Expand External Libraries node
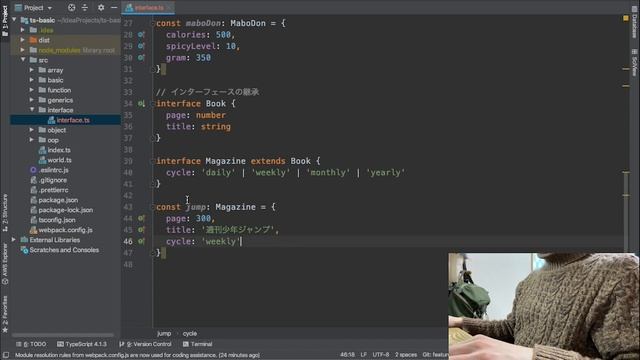 pyautogui.click(x=14, y=240)
